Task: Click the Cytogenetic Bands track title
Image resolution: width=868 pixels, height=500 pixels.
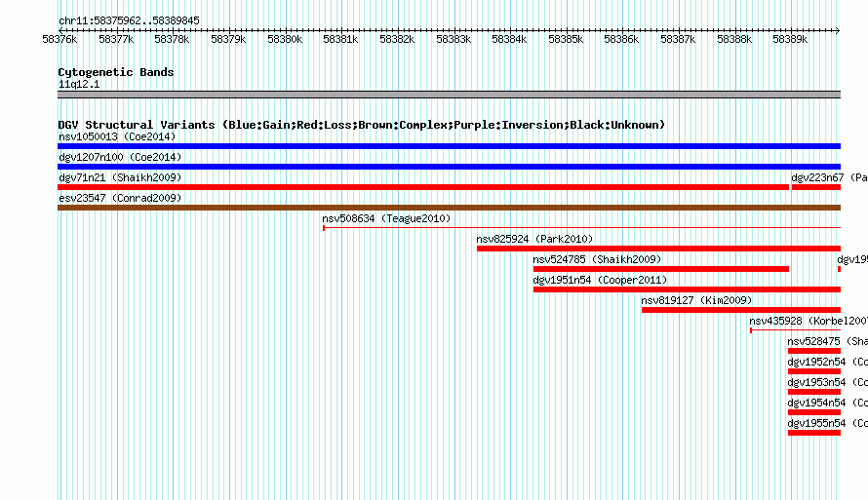Action: (x=116, y=72)
